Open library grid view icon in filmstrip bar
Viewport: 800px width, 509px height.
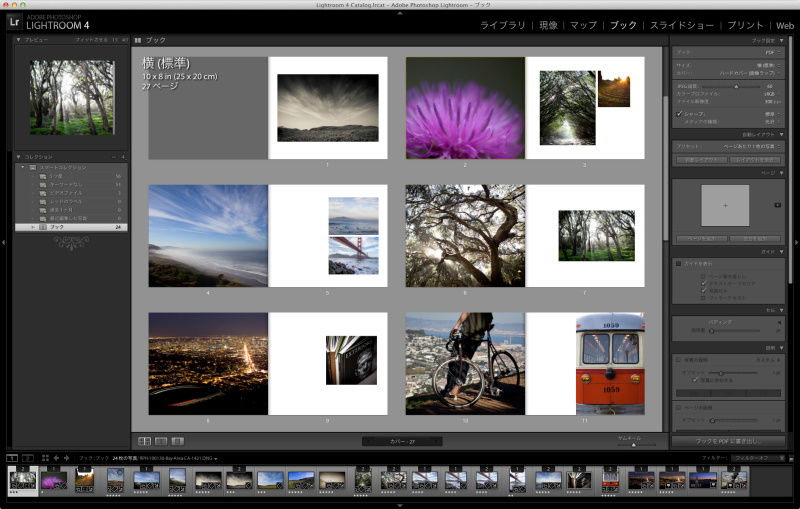click(x=45, y=458)
